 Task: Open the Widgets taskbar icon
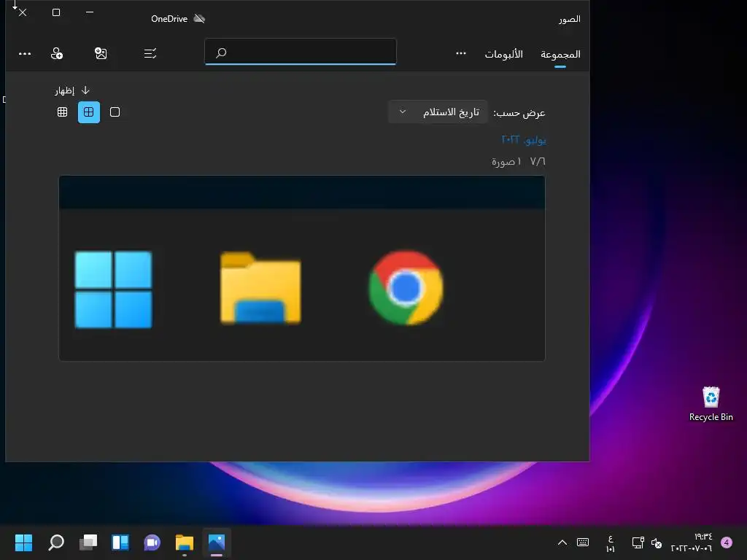(x=120, y=542)
